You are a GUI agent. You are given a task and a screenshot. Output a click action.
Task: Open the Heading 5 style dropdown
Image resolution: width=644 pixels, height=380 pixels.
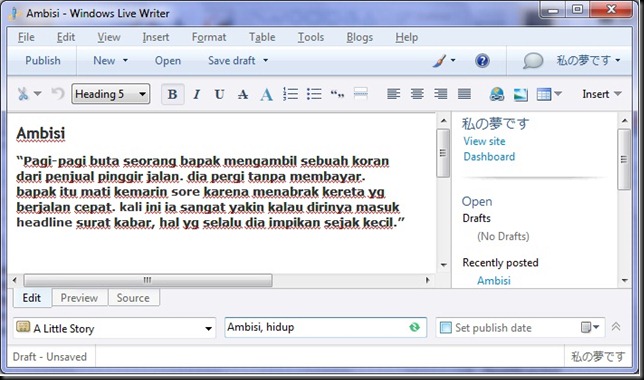click(110, 94)
